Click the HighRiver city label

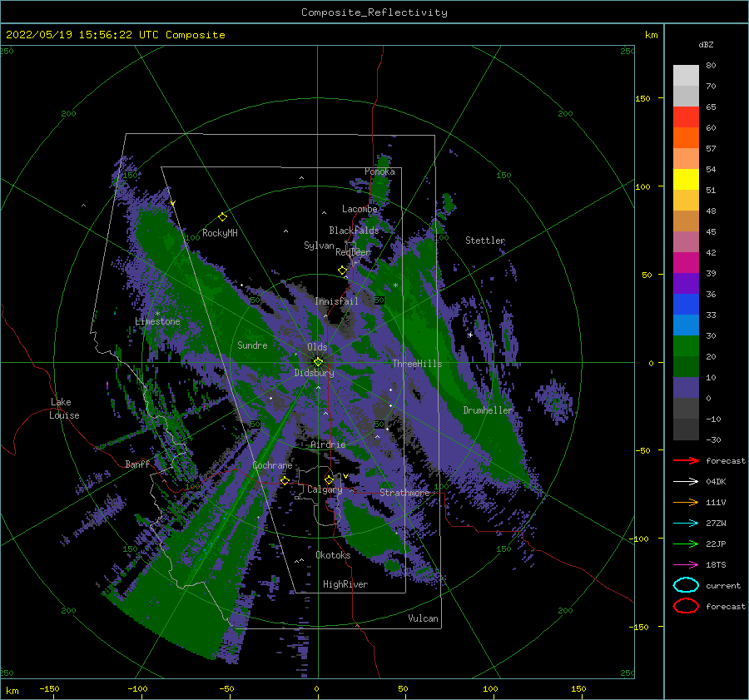pos(345,584)
